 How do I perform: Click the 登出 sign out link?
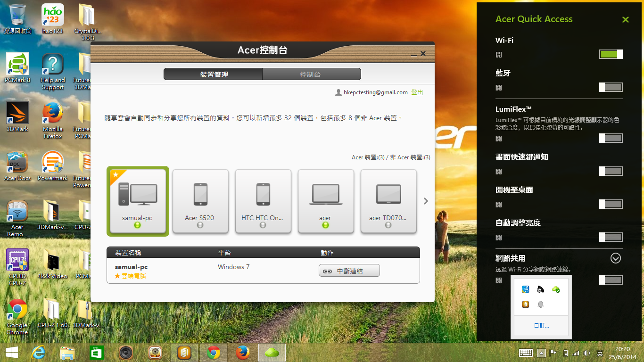(417, 92)
